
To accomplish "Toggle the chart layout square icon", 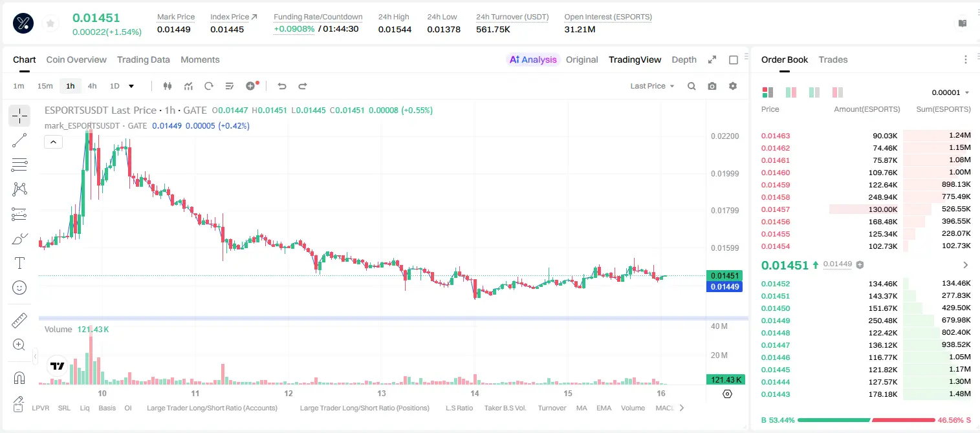I will pos(734,59).
